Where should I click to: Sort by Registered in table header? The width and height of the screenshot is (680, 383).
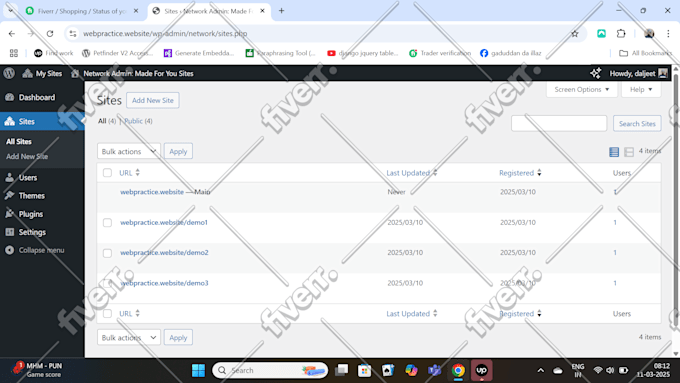click(520, 173)
